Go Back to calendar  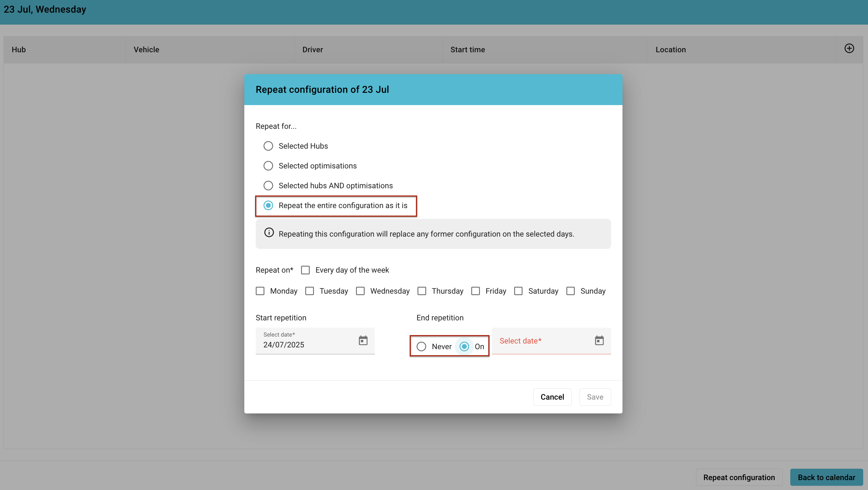[826, 477]
